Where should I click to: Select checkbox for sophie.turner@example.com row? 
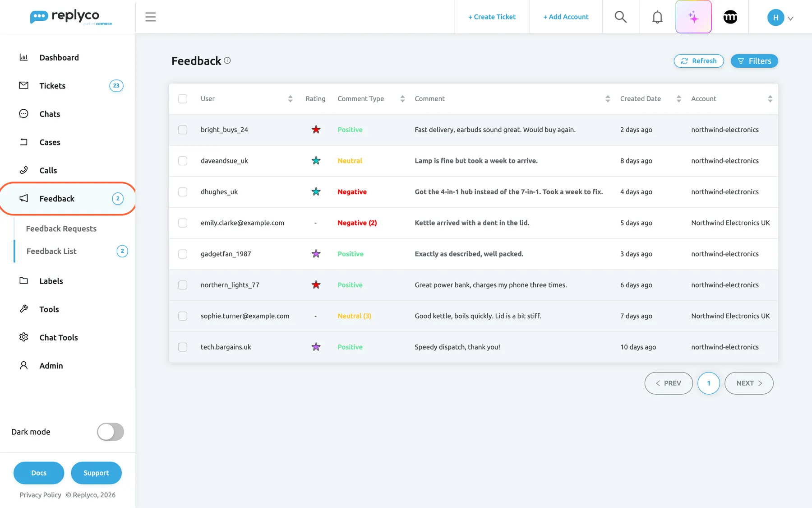[183, 316]
